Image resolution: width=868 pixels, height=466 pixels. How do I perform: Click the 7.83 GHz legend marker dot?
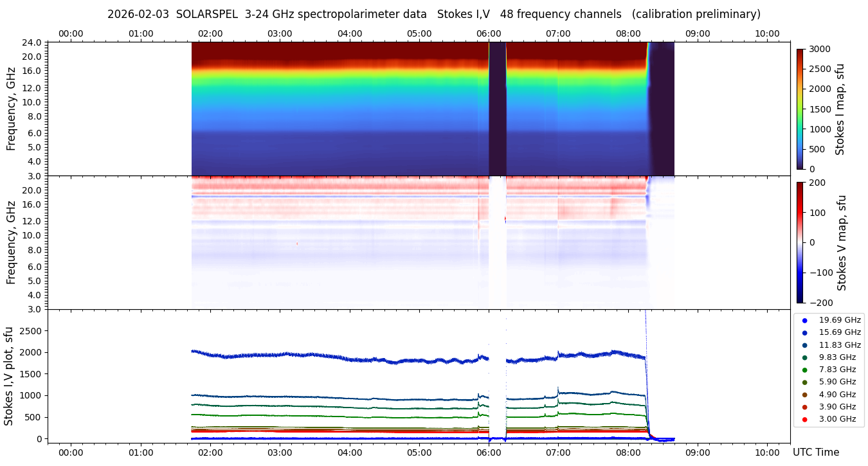pos(804,370)
